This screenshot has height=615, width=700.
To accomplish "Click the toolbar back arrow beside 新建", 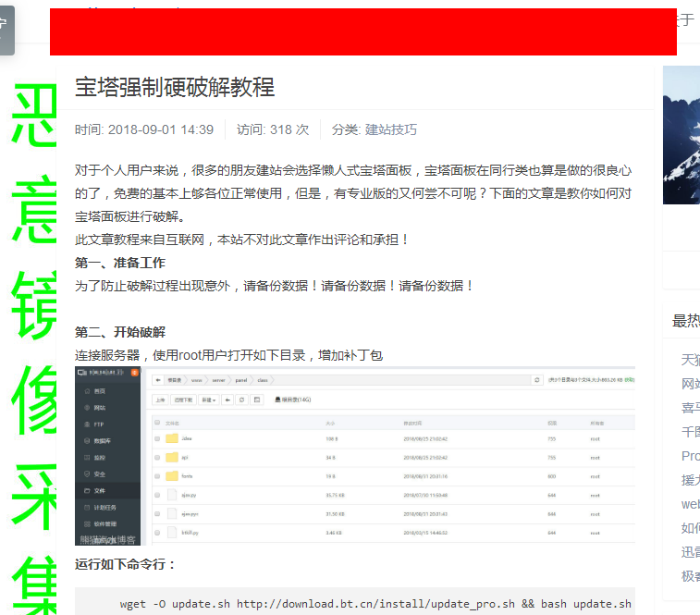I will coord(227,400).
